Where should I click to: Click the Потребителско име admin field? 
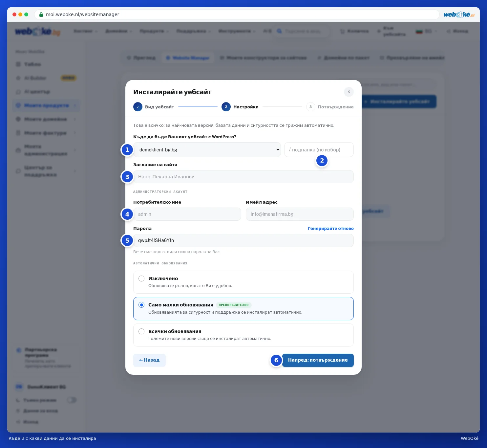click(x=187, y=214)
